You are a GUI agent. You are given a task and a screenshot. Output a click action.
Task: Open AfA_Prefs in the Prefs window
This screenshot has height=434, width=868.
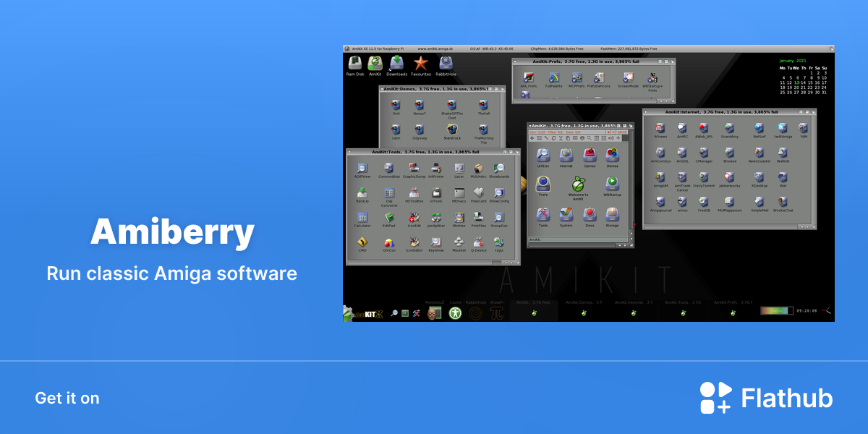click(x=529, y=79)
